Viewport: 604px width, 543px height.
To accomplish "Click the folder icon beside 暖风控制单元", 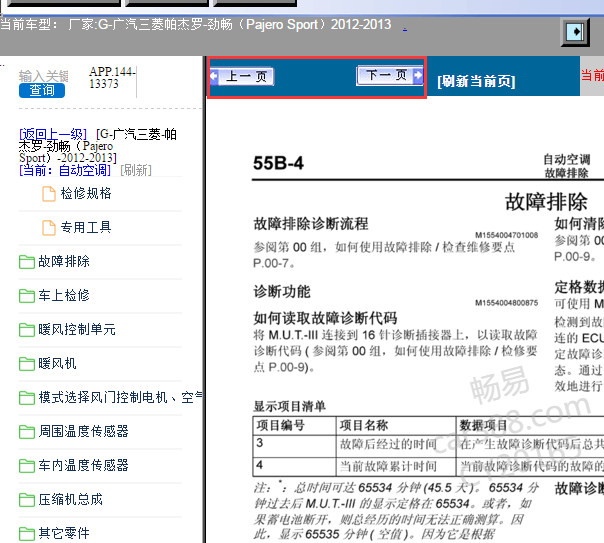I will pos(27,330).
